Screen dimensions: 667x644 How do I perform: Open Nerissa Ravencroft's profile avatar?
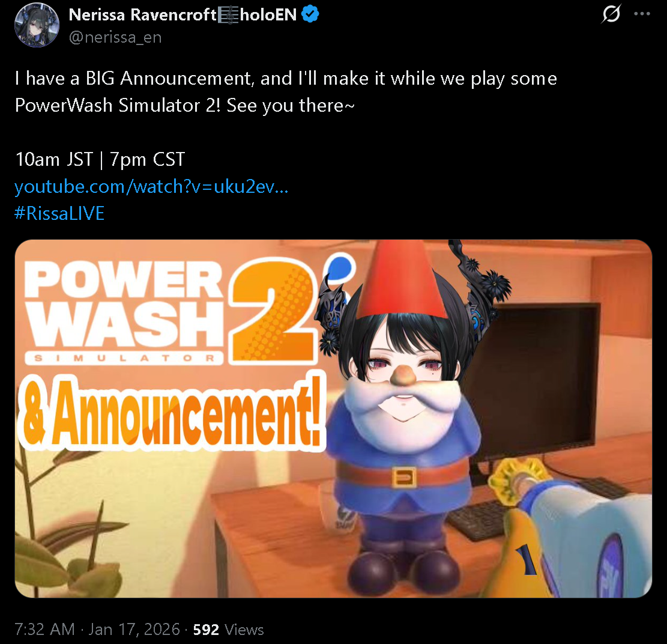tap(37, 25)
